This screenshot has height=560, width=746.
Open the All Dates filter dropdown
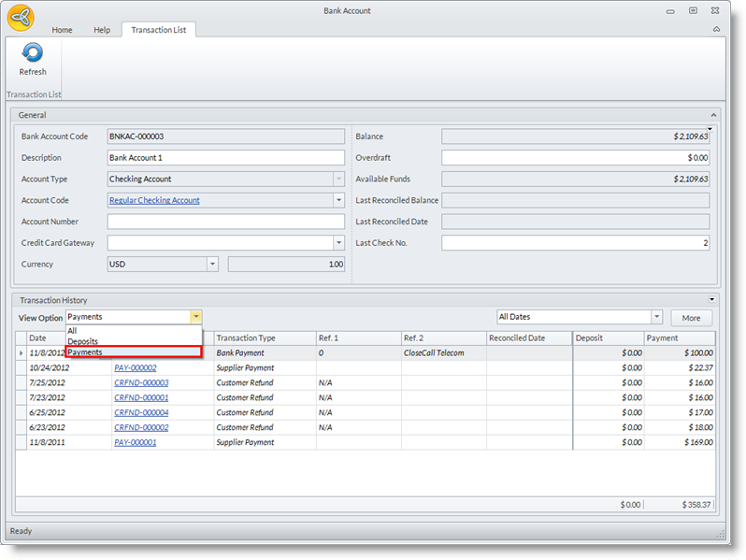point(656,318)
